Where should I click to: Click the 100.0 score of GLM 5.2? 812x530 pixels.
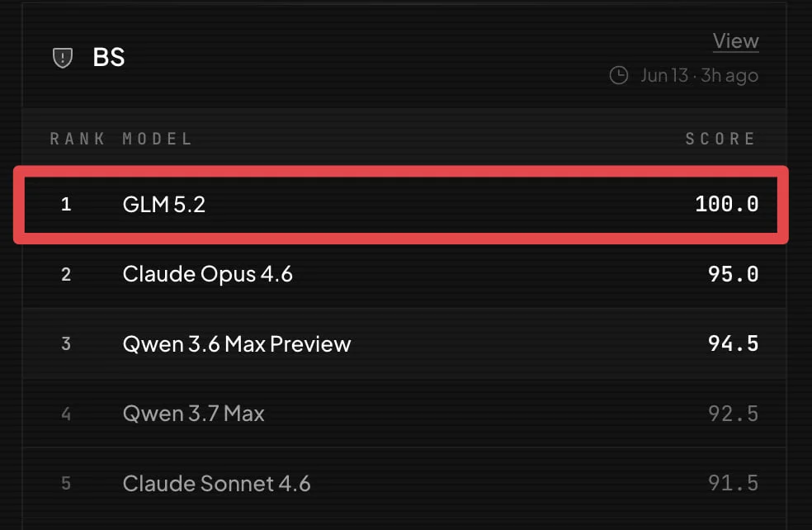pyautogui.click(x=726, y=204)
